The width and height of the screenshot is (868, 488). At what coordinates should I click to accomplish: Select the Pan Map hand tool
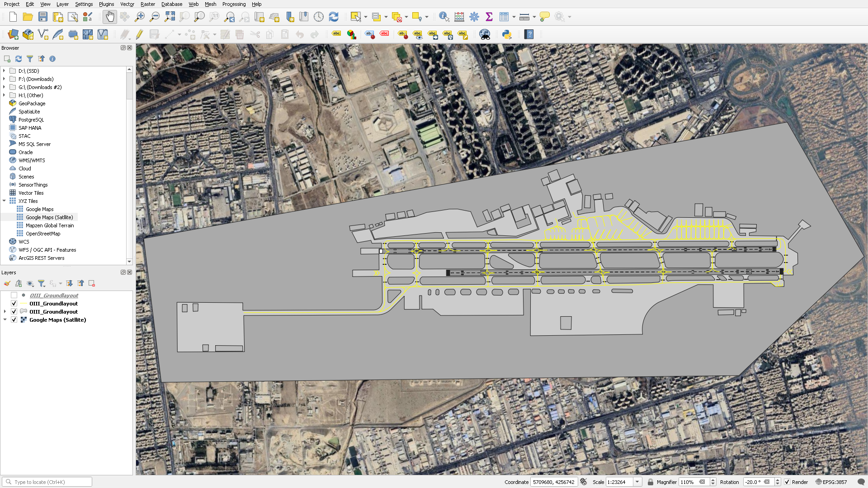[110, 17]
